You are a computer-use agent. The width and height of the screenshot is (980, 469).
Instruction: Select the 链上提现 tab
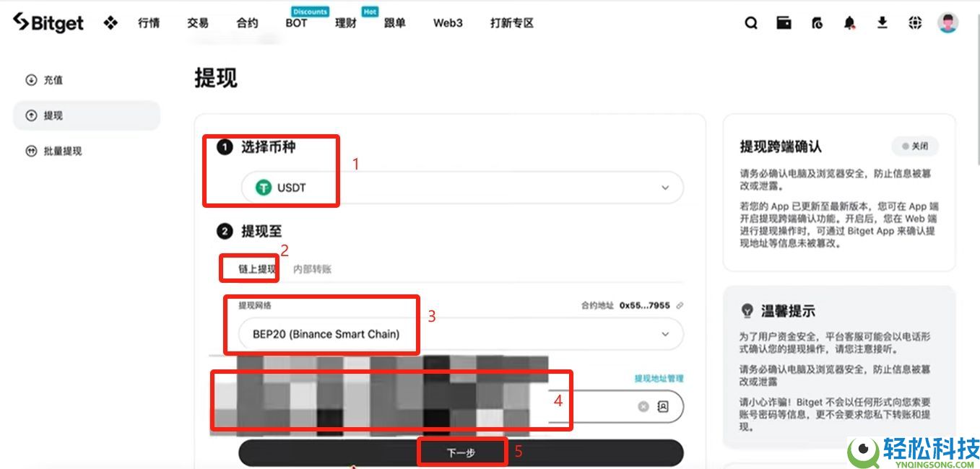click(257, 269)
